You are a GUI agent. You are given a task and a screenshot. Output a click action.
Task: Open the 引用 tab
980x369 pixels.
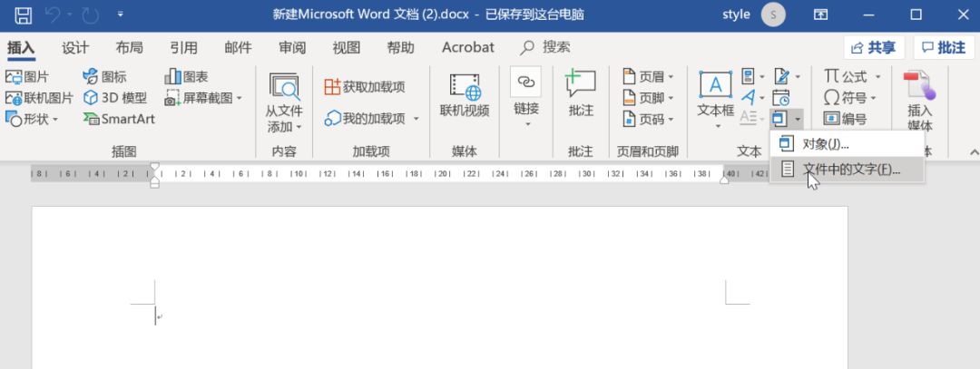(183, 47)
